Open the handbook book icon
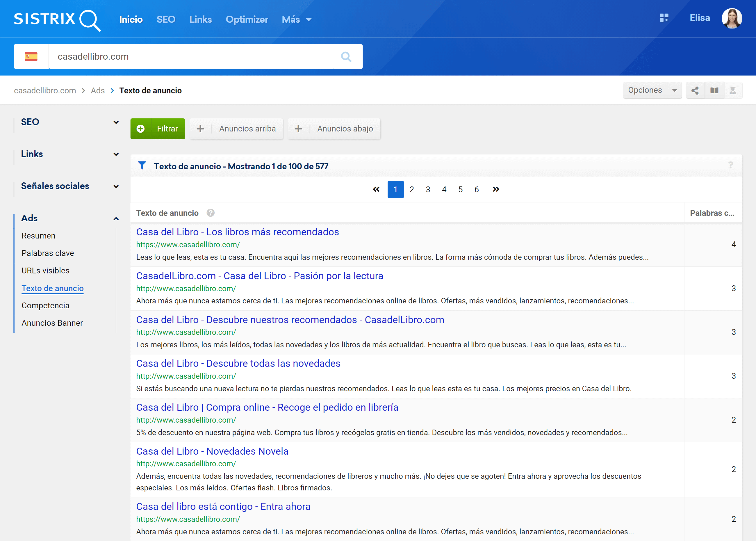Viewport: 756px width, 541px height. pos(714,90)
